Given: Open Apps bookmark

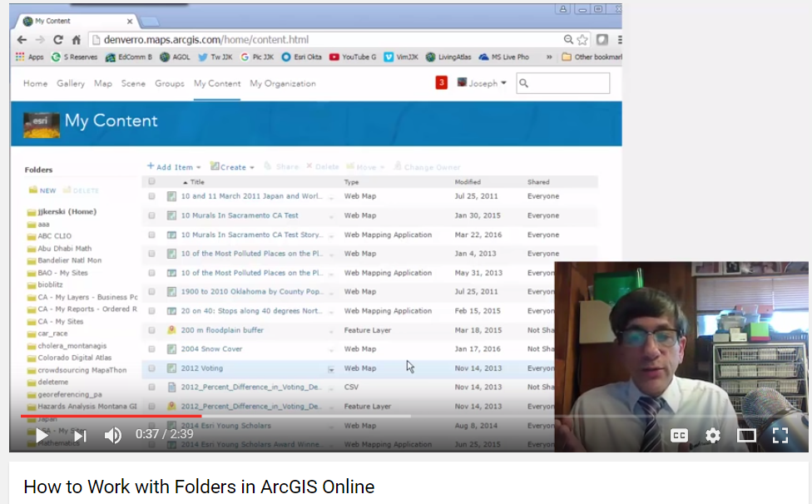Looking at the screenshot, I should click(x=30, y=57).
